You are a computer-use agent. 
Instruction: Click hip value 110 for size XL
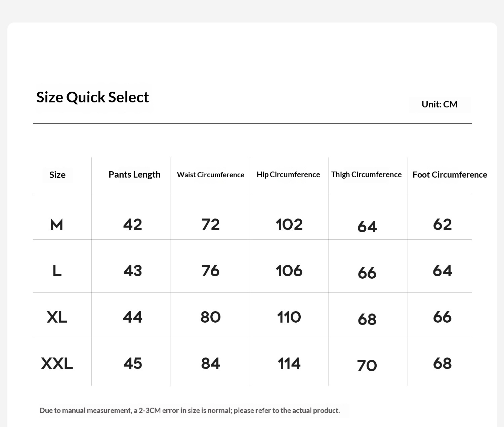coord(289,317)
